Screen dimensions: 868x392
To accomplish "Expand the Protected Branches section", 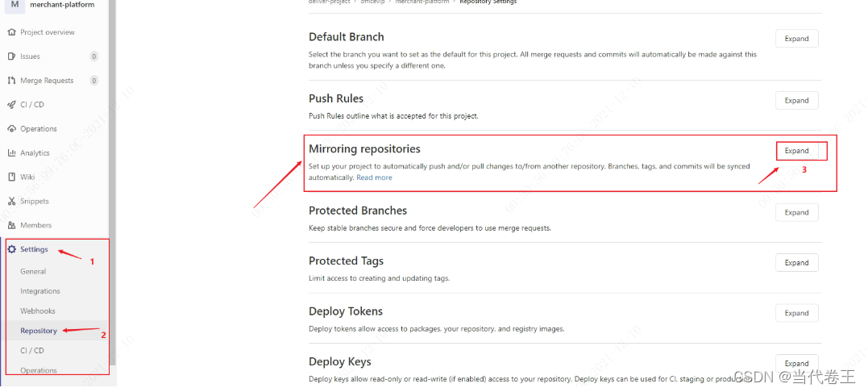I will click(x=796, y=213).
